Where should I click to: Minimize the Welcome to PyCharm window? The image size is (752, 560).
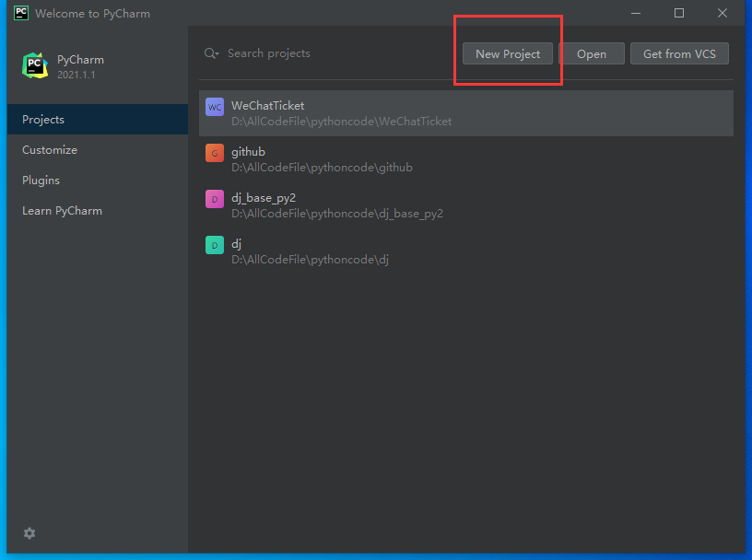pos(636,14)
